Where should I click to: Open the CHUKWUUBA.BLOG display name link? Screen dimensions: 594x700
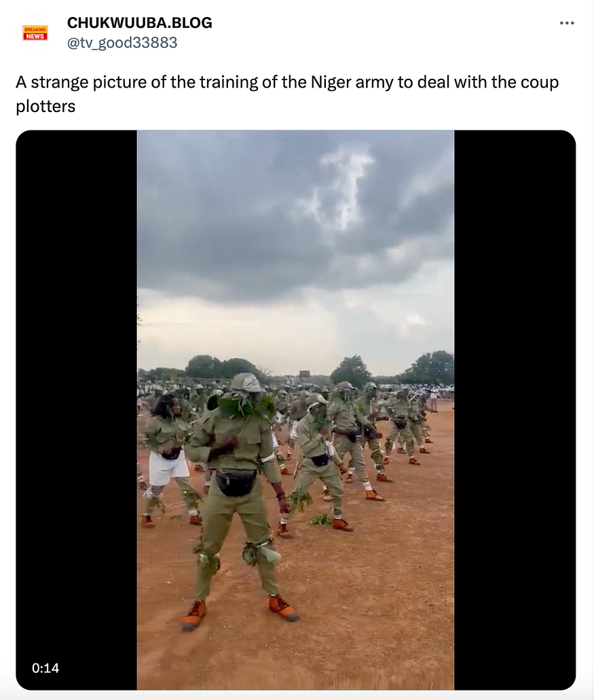pos(139,22)
